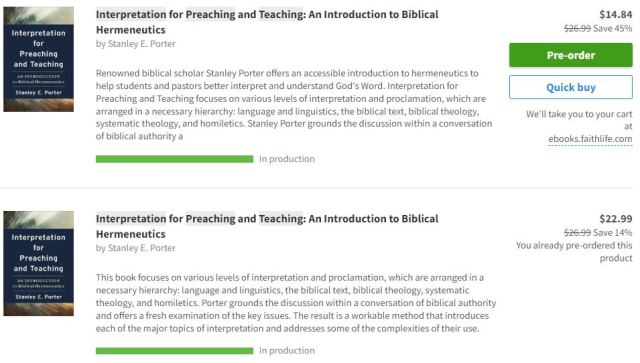640x363 pixels.
Task: Click the $22.99 price
Action: point(616,219)
